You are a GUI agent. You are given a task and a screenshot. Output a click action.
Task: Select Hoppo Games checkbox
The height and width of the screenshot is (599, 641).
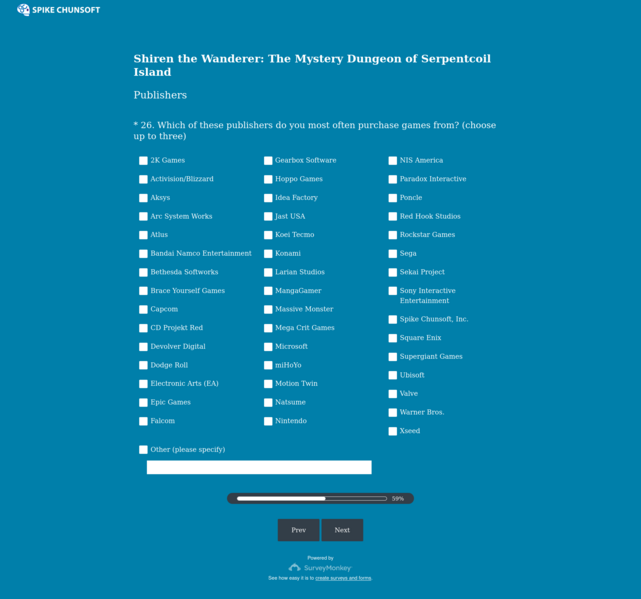[268, 179]
